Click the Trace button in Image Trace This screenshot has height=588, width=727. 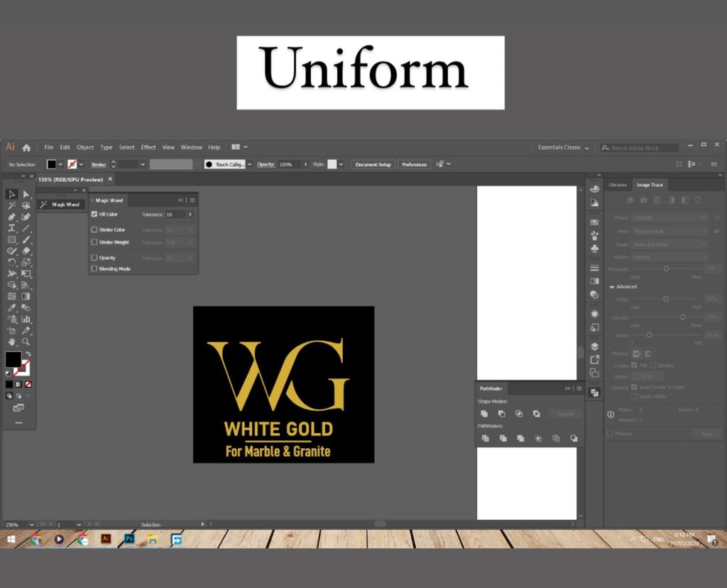tap(707, 434)
